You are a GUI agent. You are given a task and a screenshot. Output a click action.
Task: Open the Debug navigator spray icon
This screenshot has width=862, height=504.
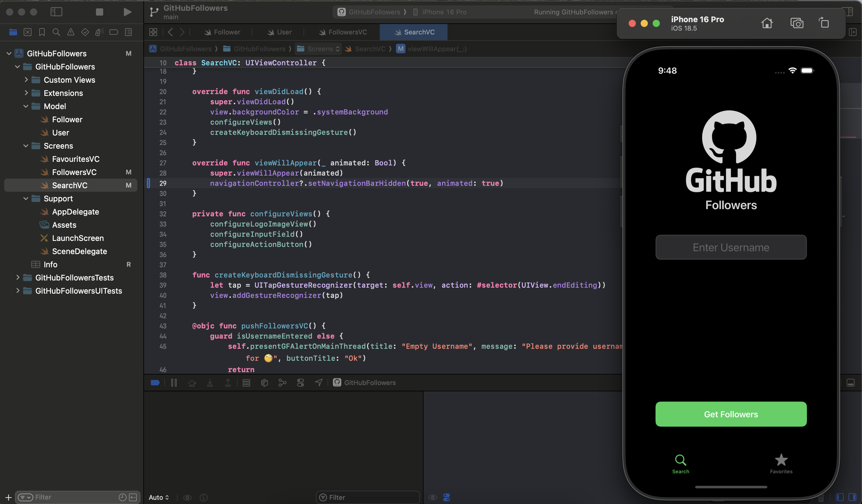pos(100,32)
